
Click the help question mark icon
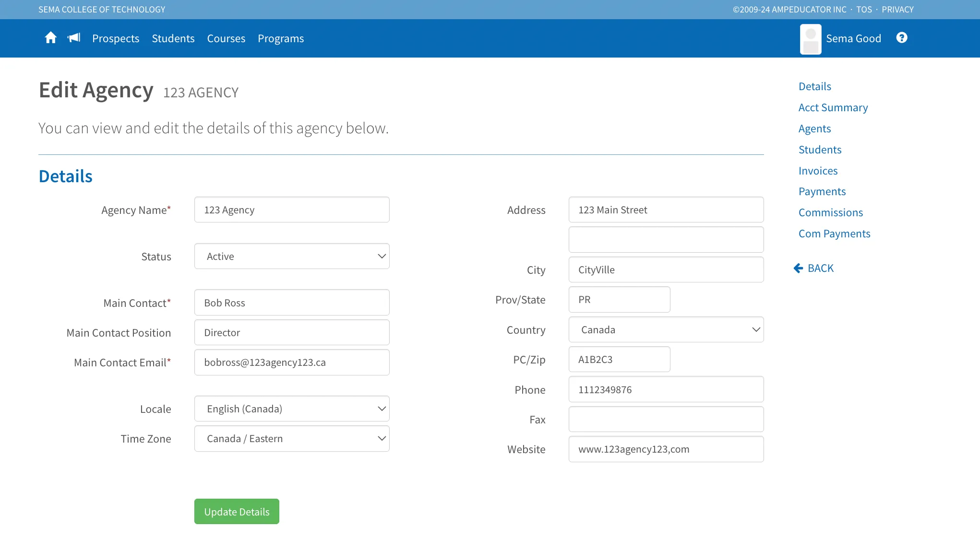tap(902, 38)
